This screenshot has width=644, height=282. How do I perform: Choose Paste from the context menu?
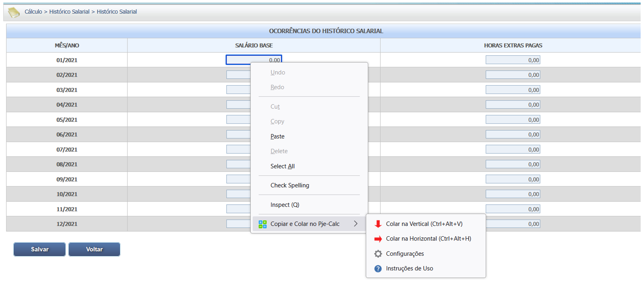(277, 136)
